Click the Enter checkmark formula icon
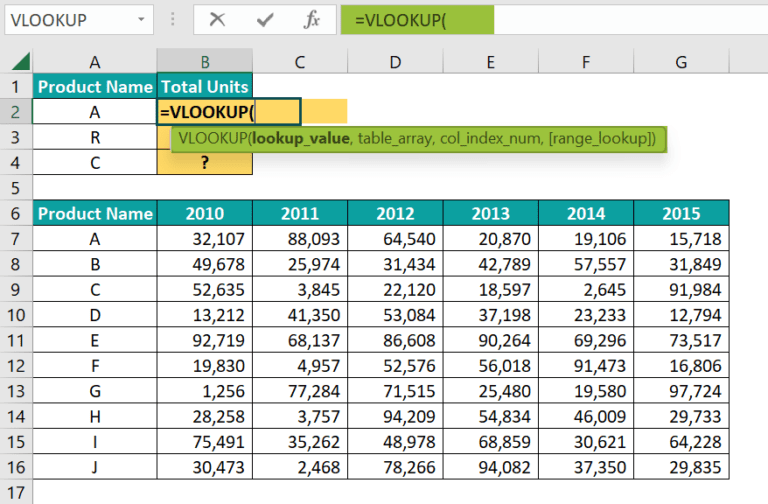 point(264,20)
